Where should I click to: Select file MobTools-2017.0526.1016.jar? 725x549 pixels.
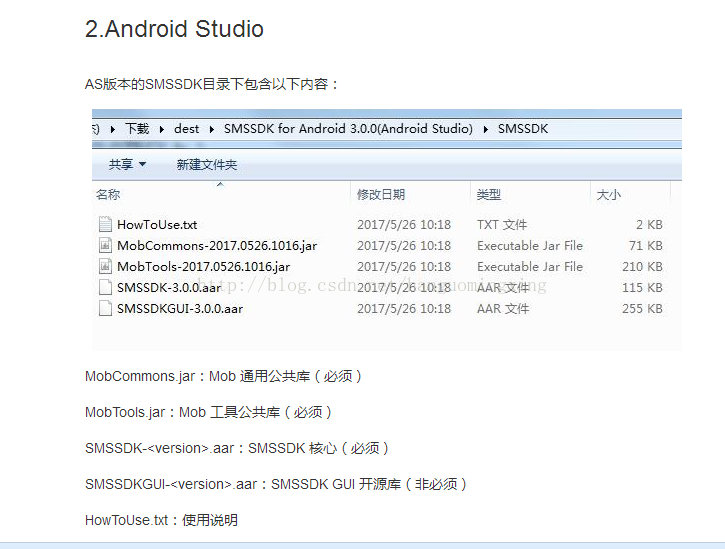[x=203, y=266]
